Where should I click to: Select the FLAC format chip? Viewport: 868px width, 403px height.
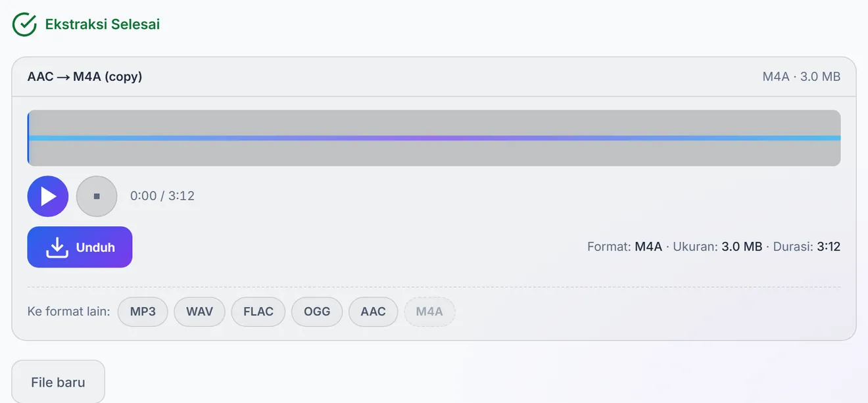click(x=258, y=312)
